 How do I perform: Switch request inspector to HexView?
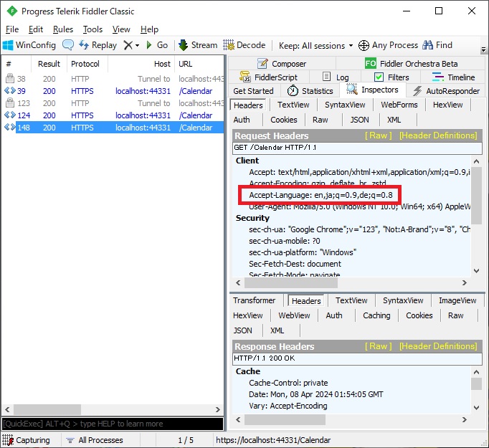click(x=448, y=105)
